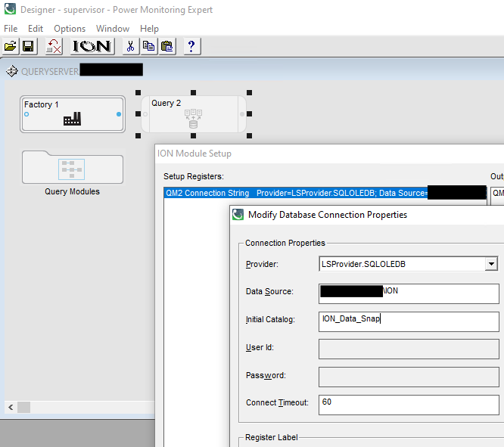Click the ION Module Setup title bar
The width and height of the screenshot is (504, 447).
[x=329, y=154]
